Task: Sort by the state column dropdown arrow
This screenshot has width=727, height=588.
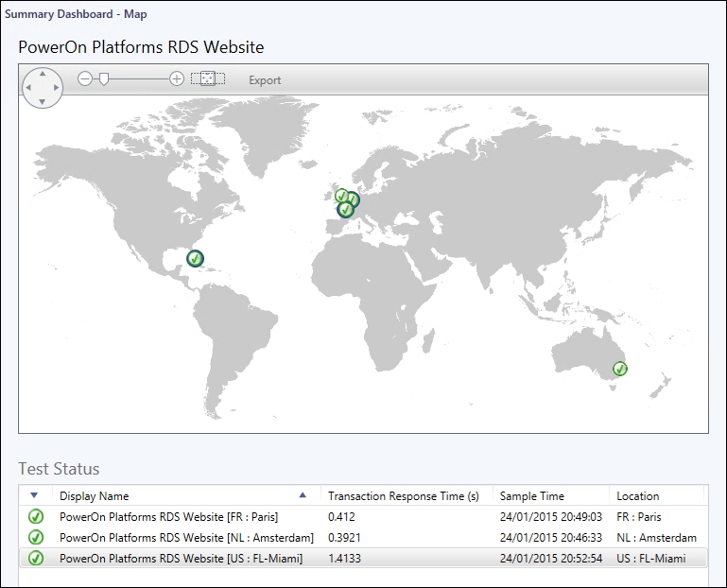Action: [34, 495]
